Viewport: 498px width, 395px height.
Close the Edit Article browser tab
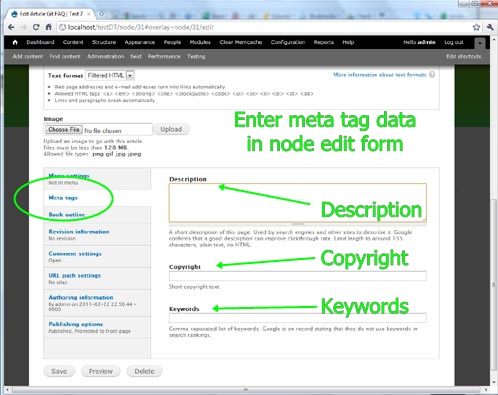pyautogui.click(x=89, y=14)
